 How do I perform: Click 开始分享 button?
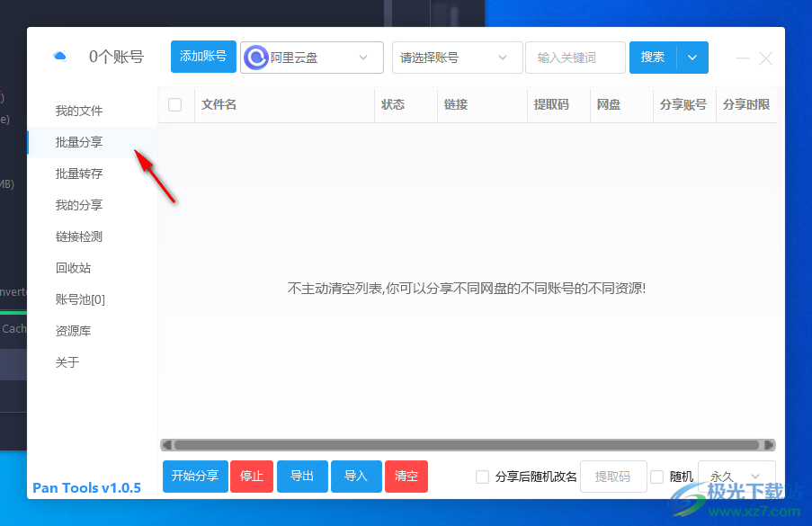[x=195, y=477]
